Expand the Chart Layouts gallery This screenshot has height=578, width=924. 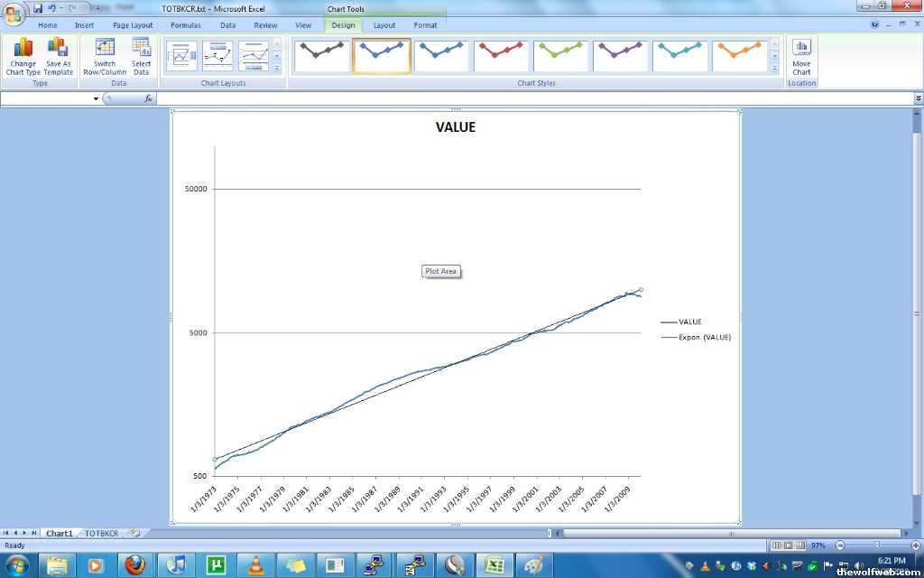pyautogui.click(x=277, y=69)
